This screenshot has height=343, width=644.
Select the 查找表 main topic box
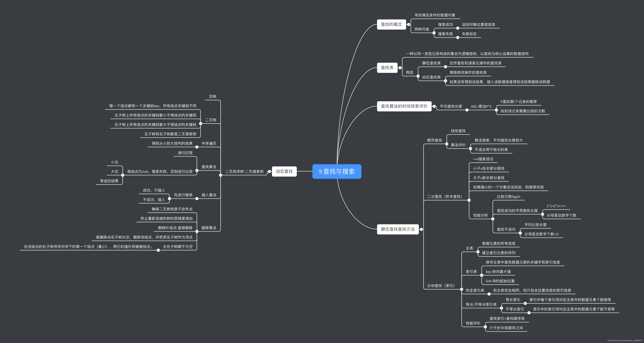pos(387,68)
